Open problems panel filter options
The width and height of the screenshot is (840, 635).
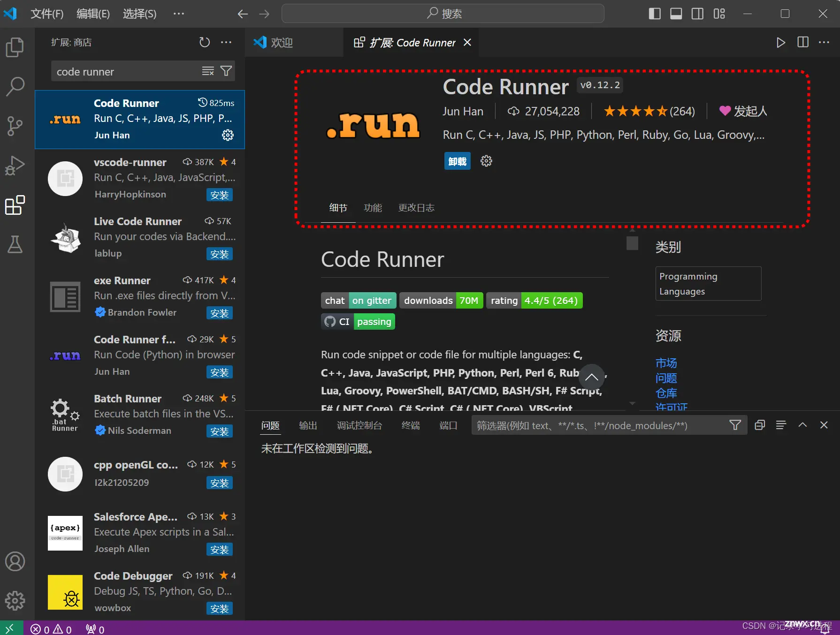(x=735, y=425)
